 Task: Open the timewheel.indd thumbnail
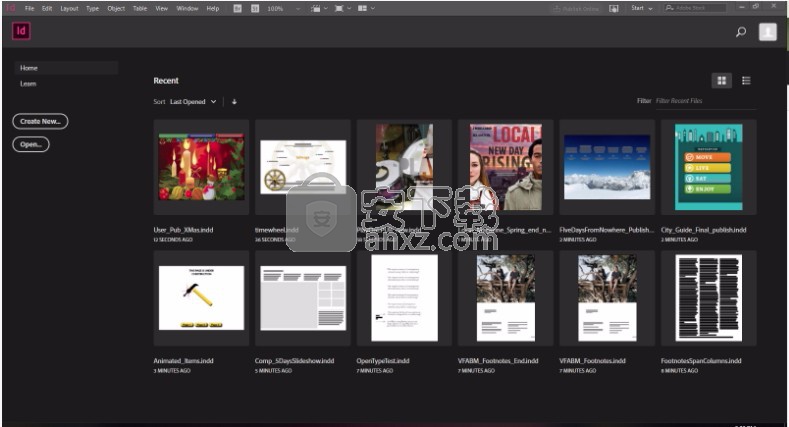tap(303, 167)
